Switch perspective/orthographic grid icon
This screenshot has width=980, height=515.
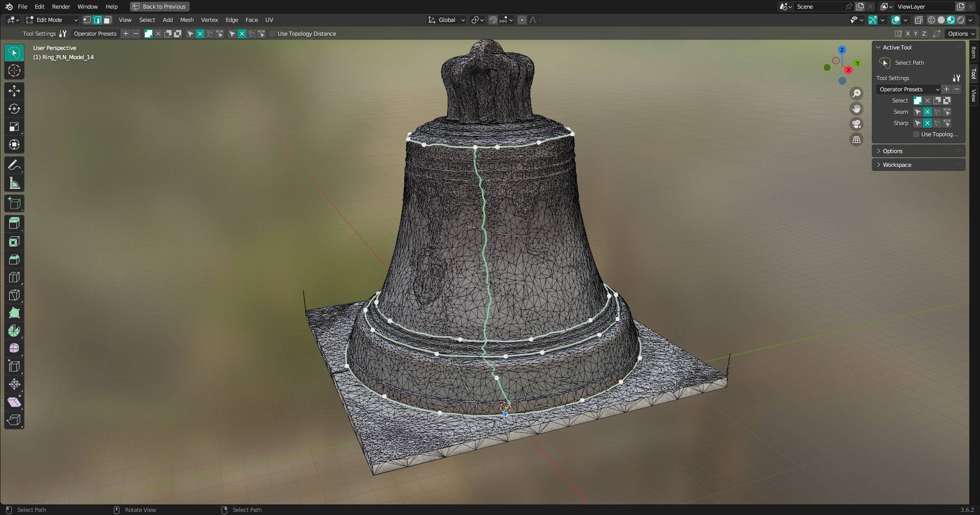[x=856, y=139]
